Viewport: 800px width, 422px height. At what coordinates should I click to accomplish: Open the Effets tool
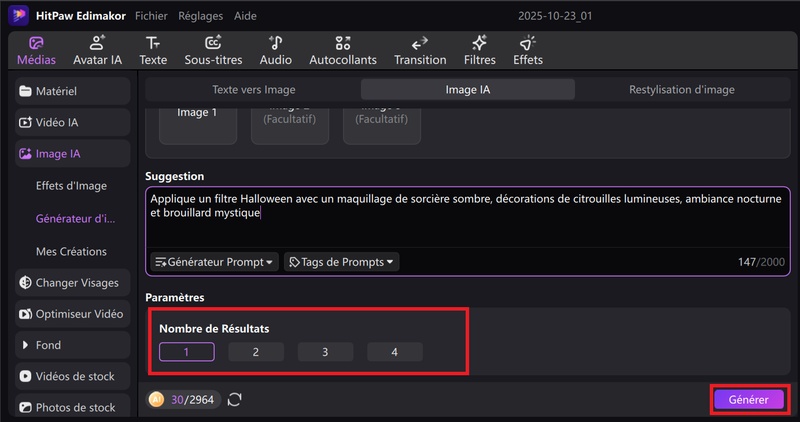pos(527,50)
